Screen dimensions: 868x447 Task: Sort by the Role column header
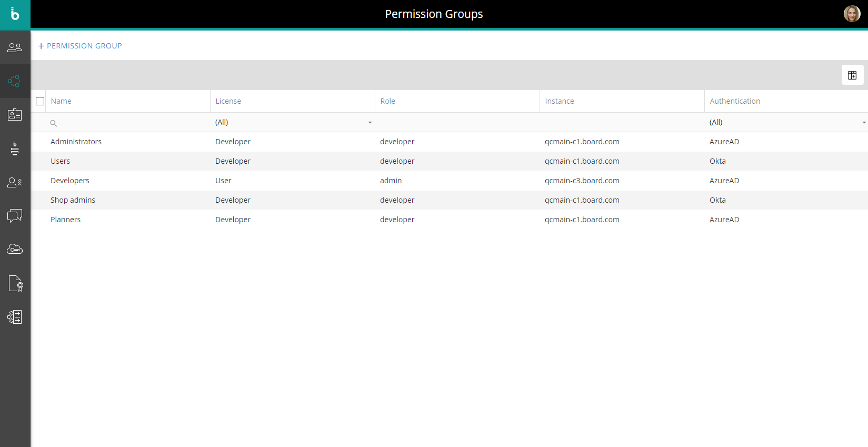point(388,101)
